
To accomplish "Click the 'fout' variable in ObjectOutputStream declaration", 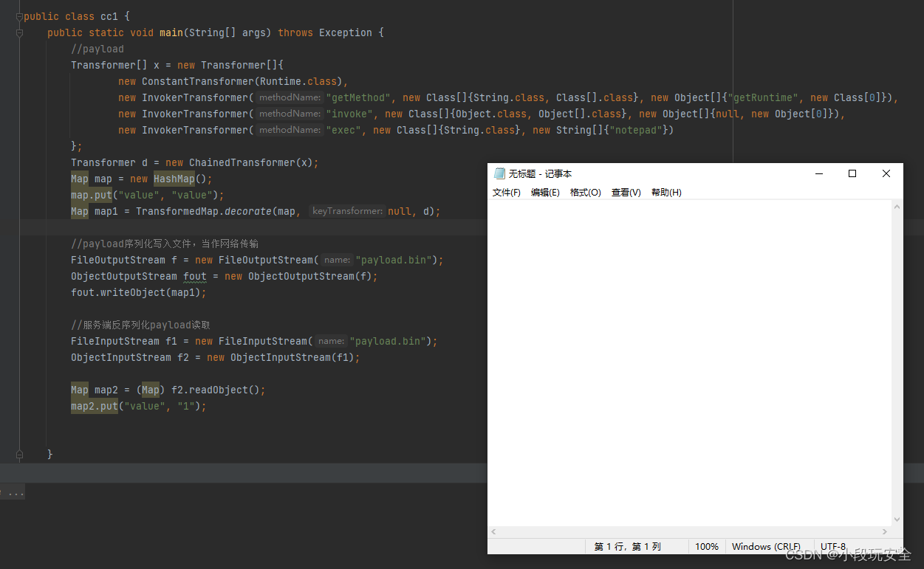I will pyautogui.click(x=195, y=276).
